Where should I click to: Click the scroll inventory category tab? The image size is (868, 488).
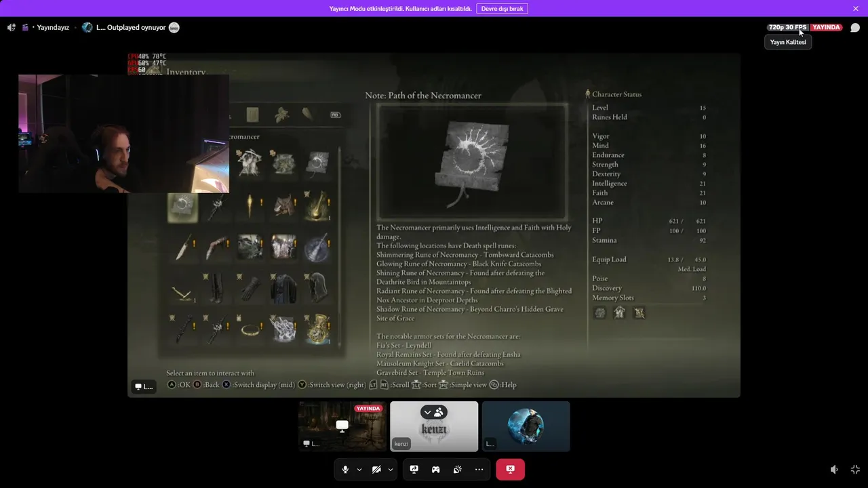pyautogui.click(x=252, y=115)
